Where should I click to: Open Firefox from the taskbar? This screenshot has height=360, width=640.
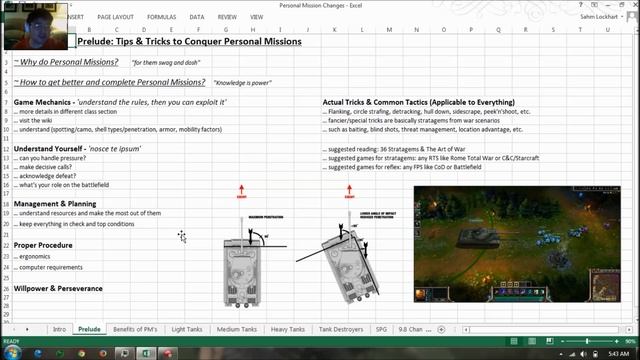pos(103,353)
